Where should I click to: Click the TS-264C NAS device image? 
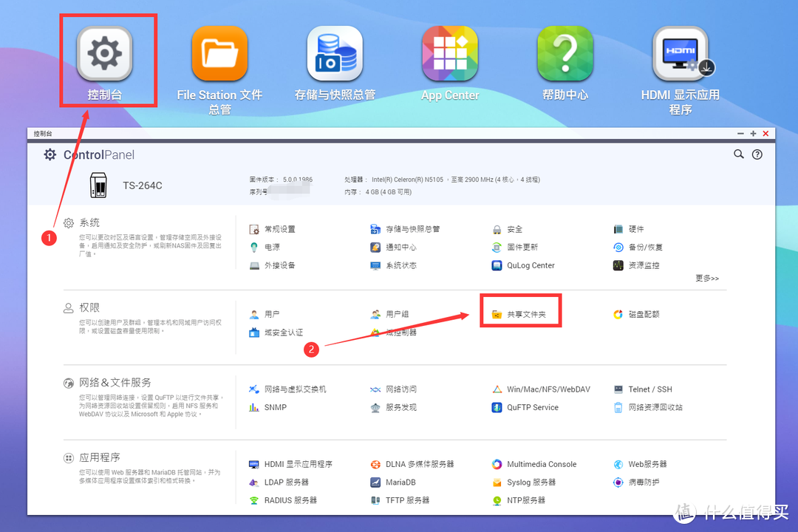tap(98, 185)
